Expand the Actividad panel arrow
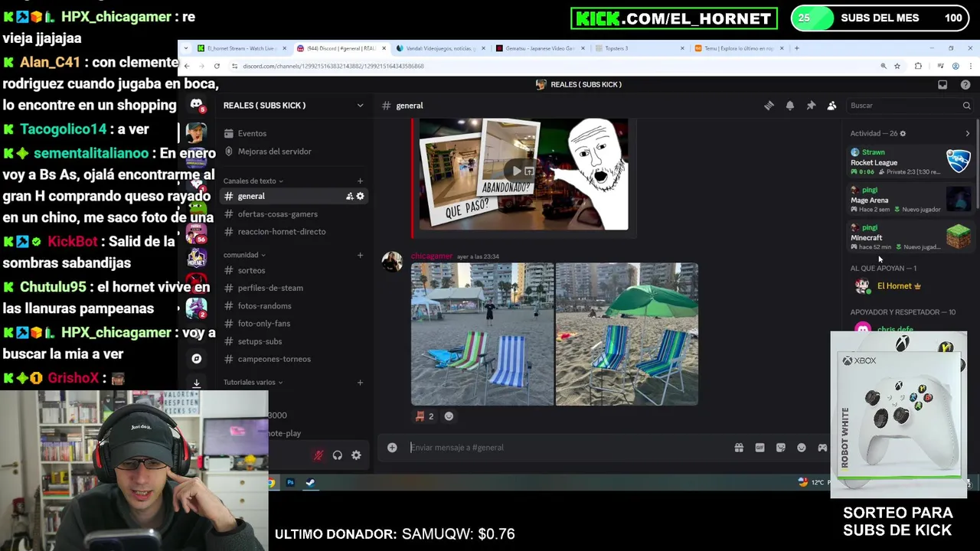This screenshot has width=980, height=551. (x=967, y=133)
